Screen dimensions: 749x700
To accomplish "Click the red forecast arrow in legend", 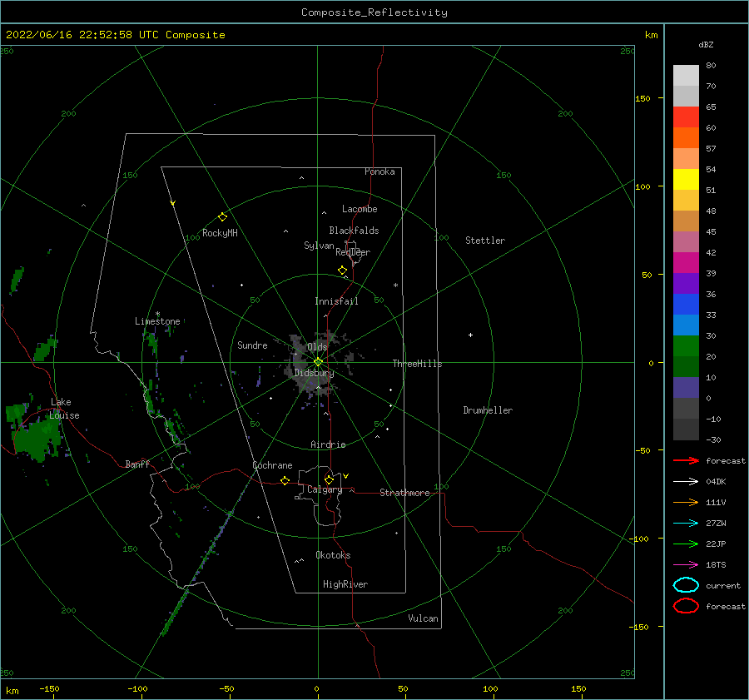I will pos(686,460).
